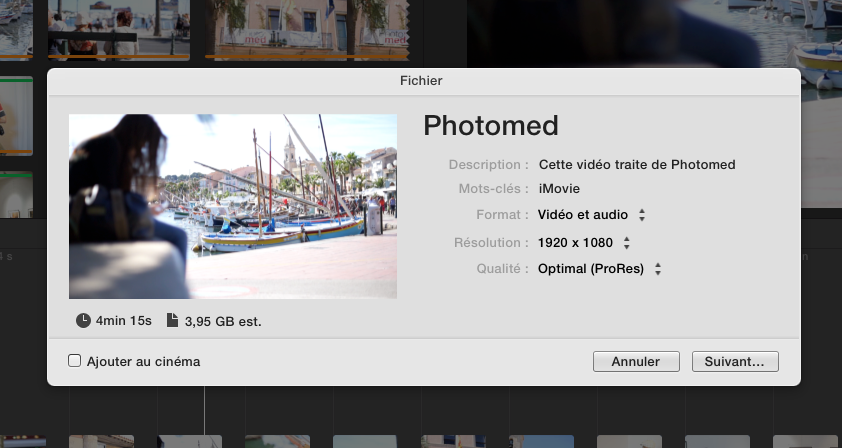Click the clock duration icon
Image resolution: width=842 pixels, height=448 pixels.
pos(83,321)
